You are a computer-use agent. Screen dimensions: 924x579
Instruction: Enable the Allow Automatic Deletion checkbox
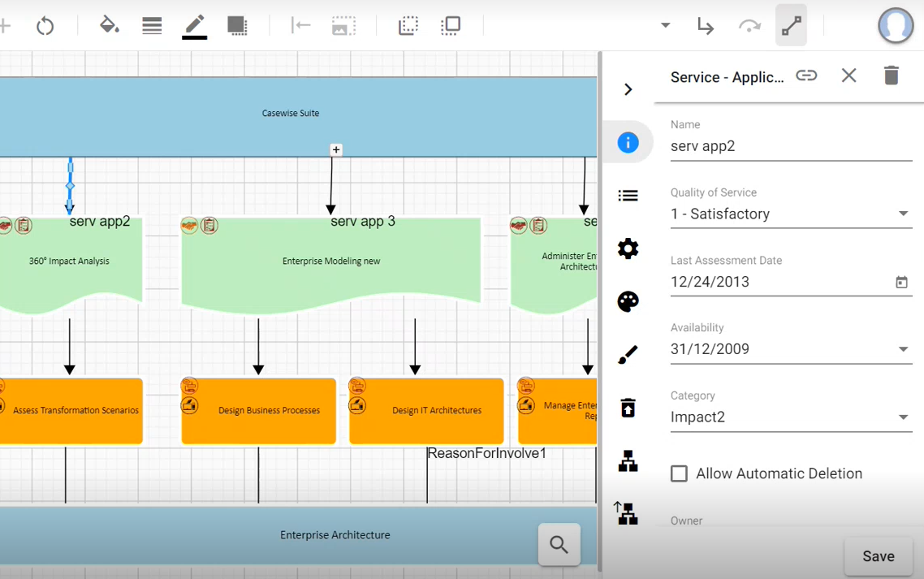tap(679, 473)
